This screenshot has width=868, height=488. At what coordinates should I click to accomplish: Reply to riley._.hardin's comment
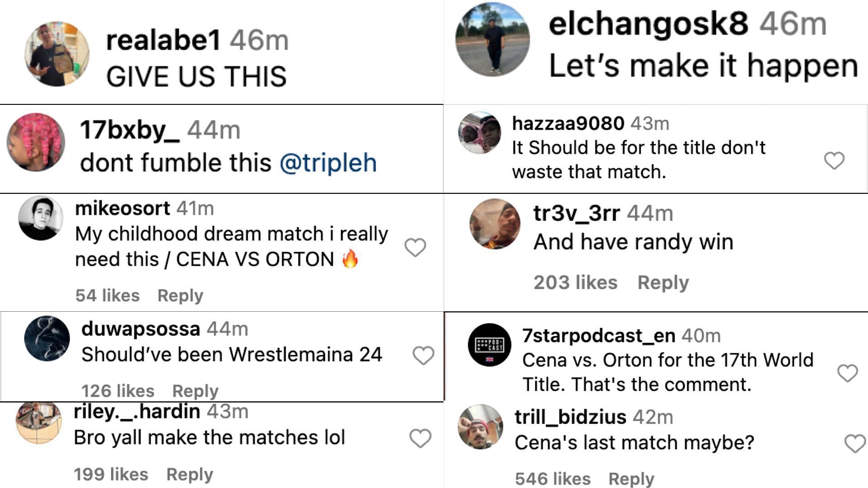(189, 474)
